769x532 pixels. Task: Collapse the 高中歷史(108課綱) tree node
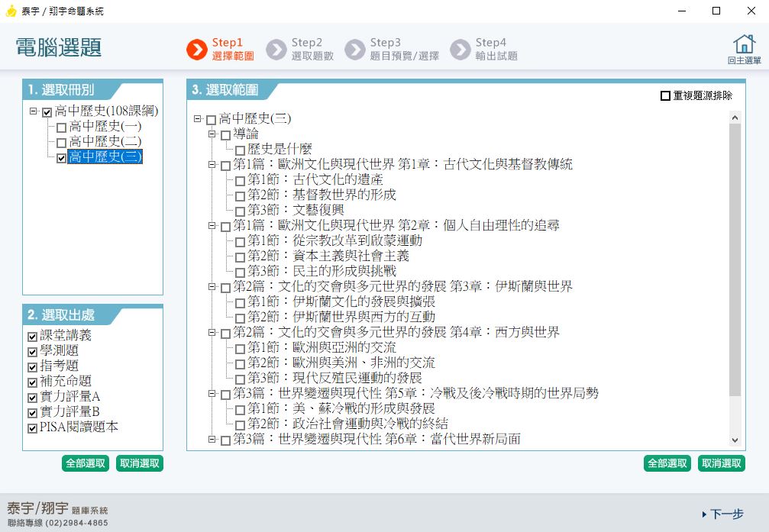pyautogui.click(x=34, y=112)
